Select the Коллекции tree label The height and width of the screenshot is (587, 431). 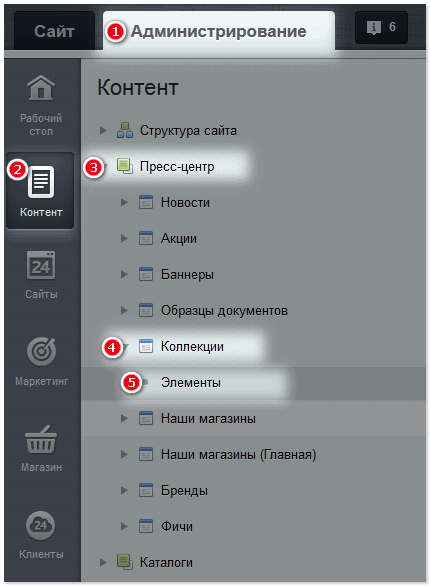click(x=192, y=346)
